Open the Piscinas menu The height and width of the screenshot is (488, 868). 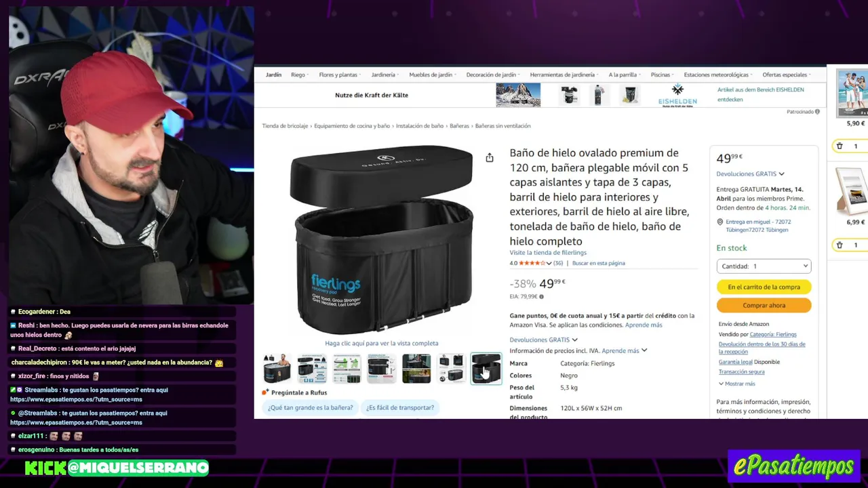tap(663, 75)
